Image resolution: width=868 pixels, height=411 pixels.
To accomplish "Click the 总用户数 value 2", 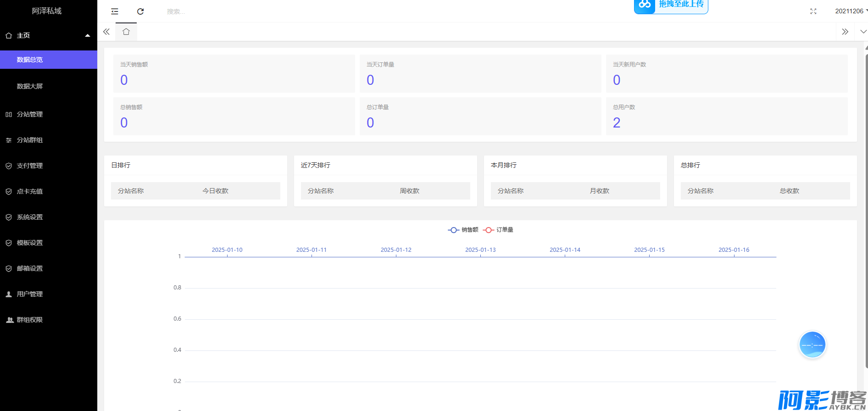I will [x=617, y=122].
